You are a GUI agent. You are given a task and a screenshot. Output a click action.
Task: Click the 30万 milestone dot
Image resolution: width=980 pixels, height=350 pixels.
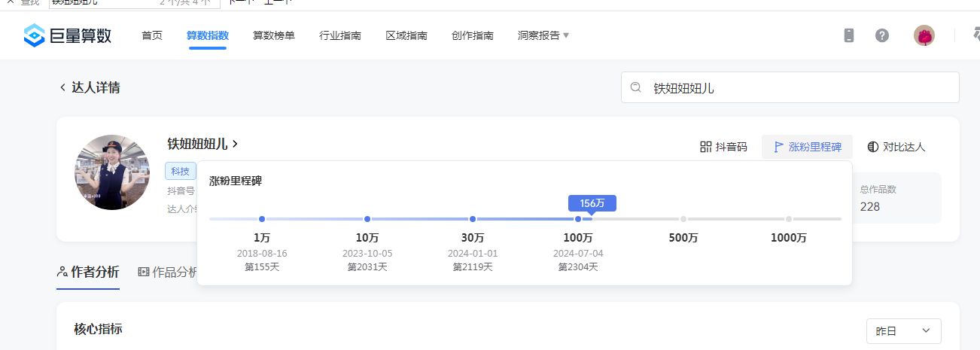(473, 219)
